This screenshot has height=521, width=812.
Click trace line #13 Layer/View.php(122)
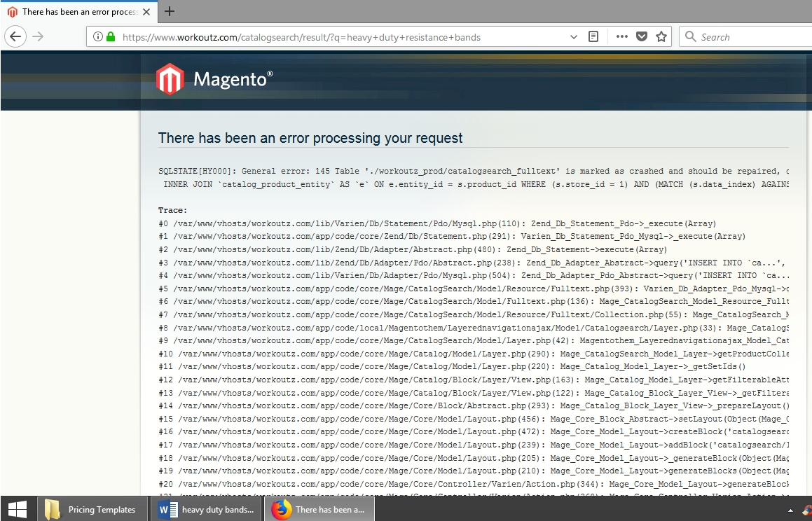coord(474,393)
